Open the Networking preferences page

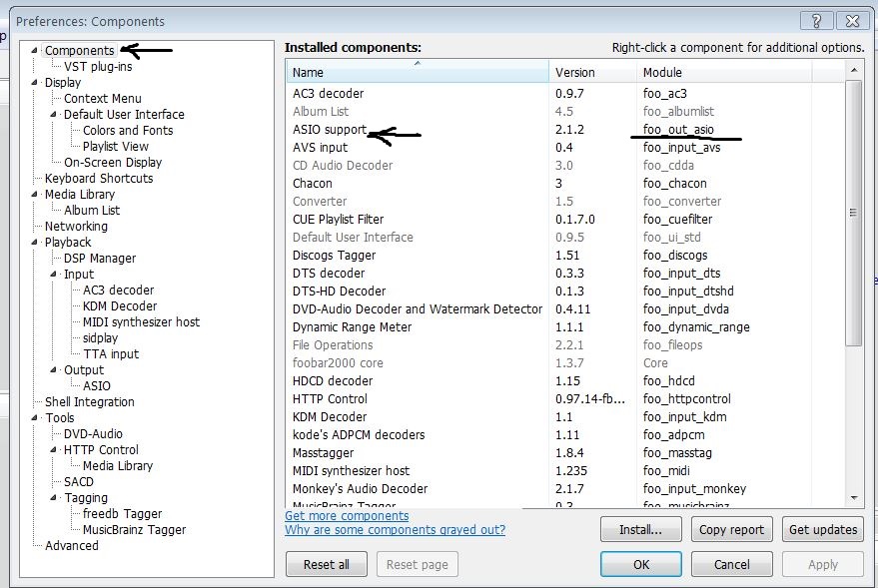(76, 227)
